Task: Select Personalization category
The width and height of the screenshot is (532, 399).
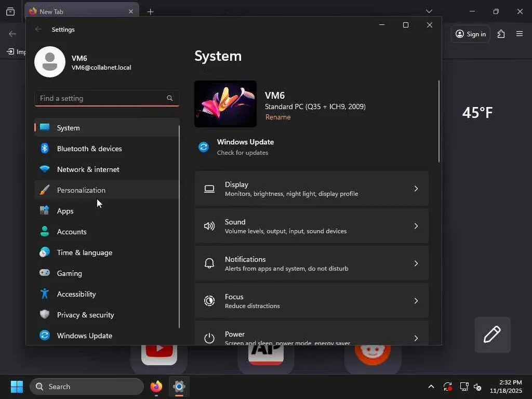Action: coord(107,190)
